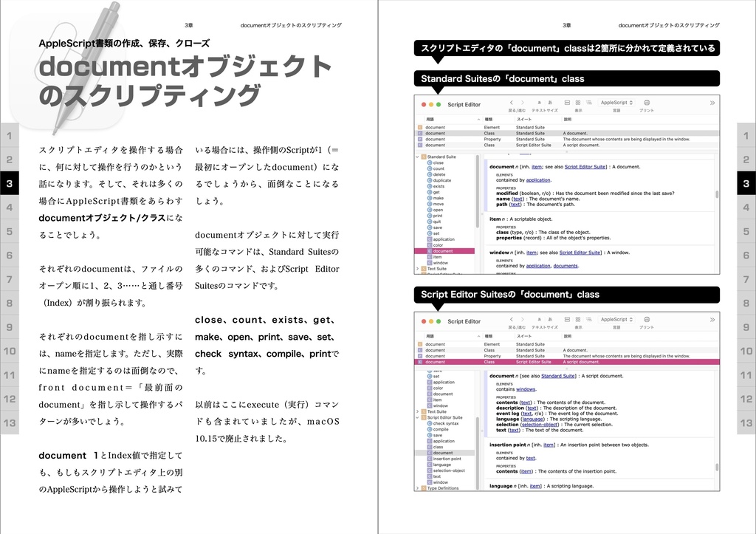The width and height of the screenshot is (756, 534).
Task: Open the AppleScript language dropdown
Action: pyautogui.click(x=616, y=103)
